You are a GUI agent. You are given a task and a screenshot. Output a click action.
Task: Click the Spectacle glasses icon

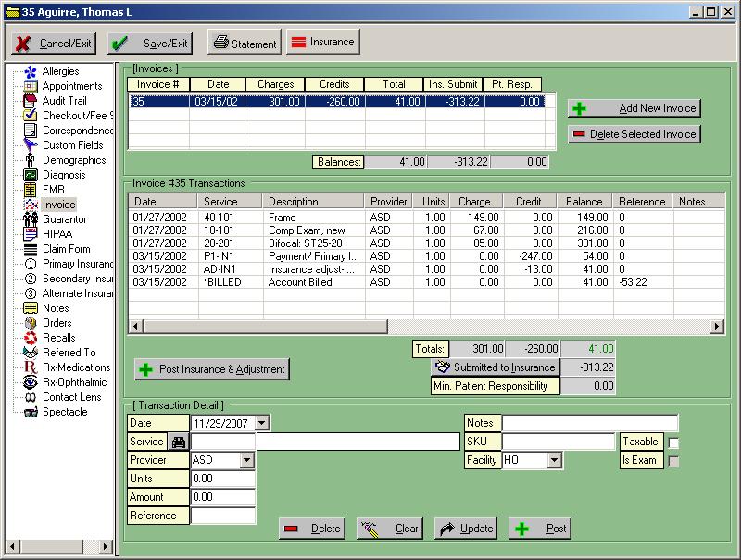coord(31,412)
